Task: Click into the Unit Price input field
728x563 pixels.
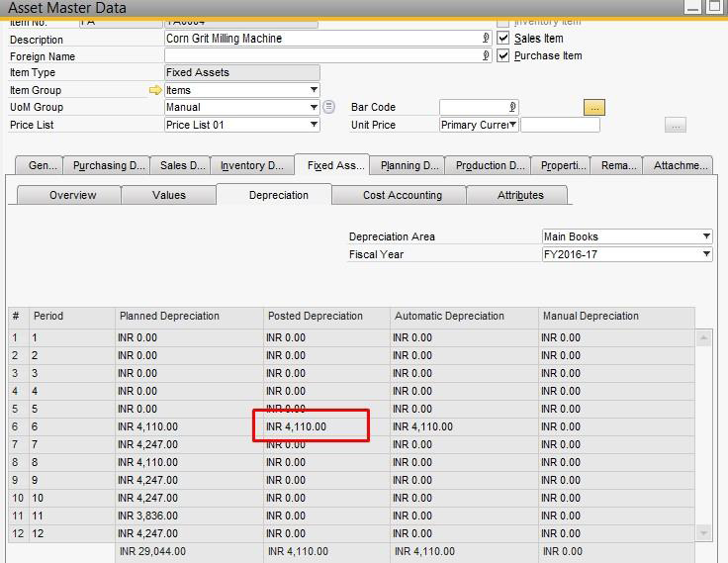Action: click(560, 125)
